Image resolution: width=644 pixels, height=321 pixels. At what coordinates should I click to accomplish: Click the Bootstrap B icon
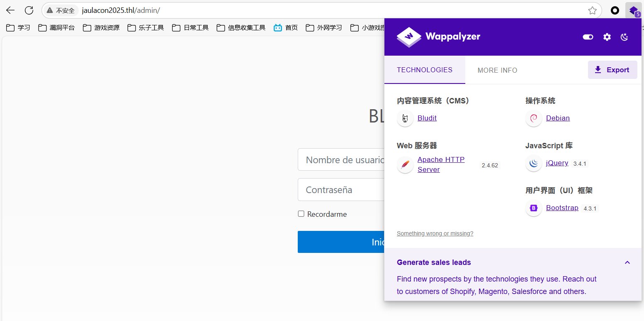(534, 208)
